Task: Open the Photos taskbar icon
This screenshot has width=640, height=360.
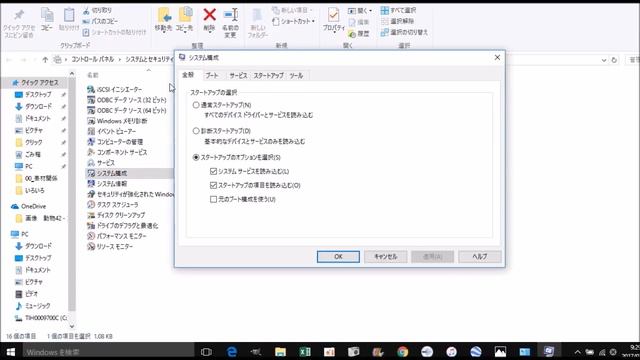Action: point(500,351)
